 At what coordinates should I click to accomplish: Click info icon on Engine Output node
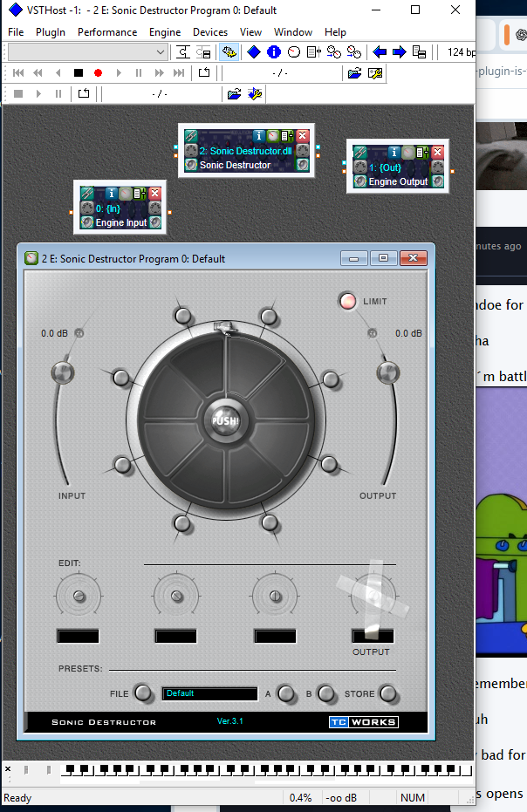pos(394,152)
